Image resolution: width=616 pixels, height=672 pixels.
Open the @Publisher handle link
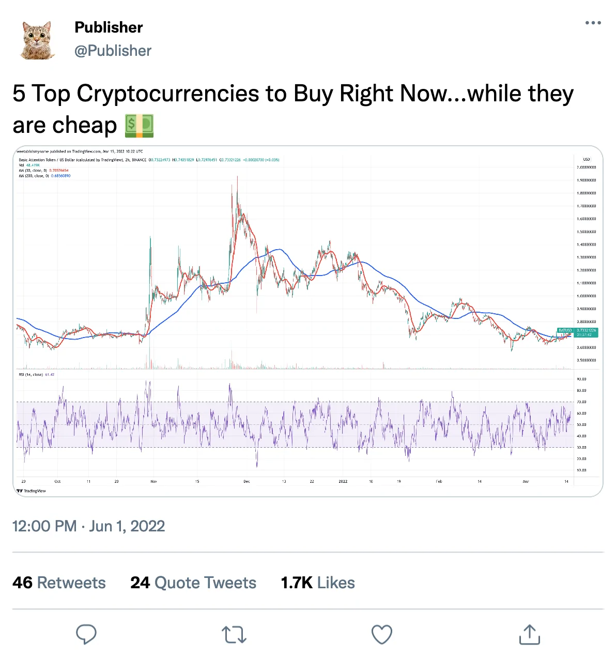(x=113, y=51)
